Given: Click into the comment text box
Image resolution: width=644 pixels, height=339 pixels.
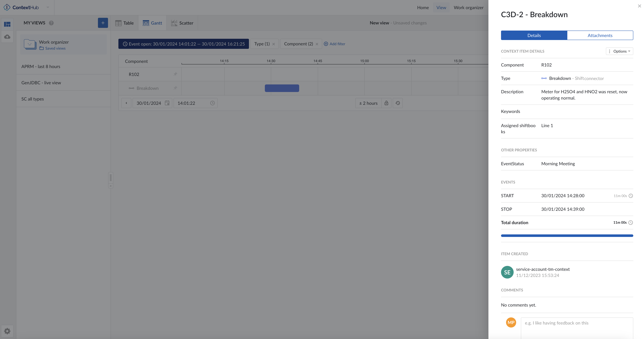Looking at the screenshot, I should coord(576,328).
